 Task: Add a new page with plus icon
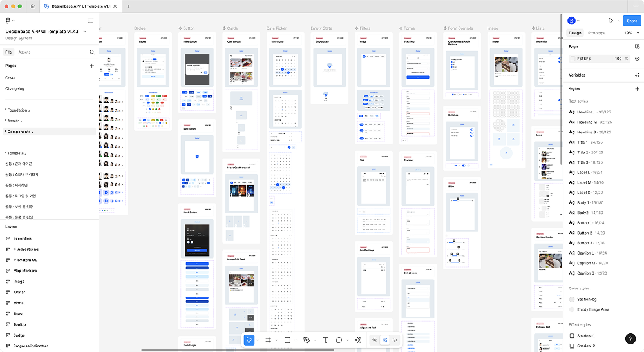[92, 66]
